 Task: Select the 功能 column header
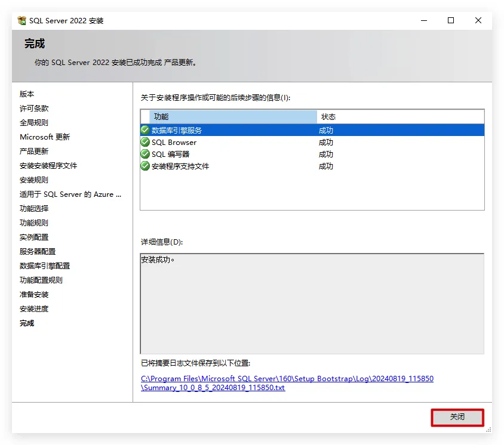[x=233, y=116]
